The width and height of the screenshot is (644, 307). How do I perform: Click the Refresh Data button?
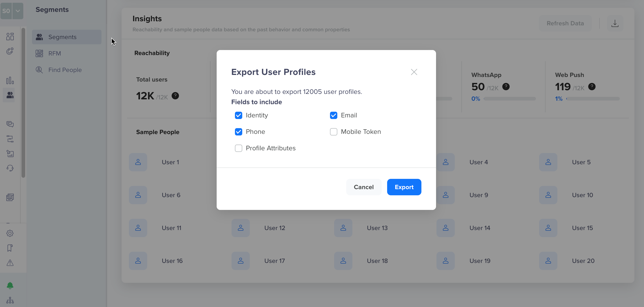[x=565, y=23]
